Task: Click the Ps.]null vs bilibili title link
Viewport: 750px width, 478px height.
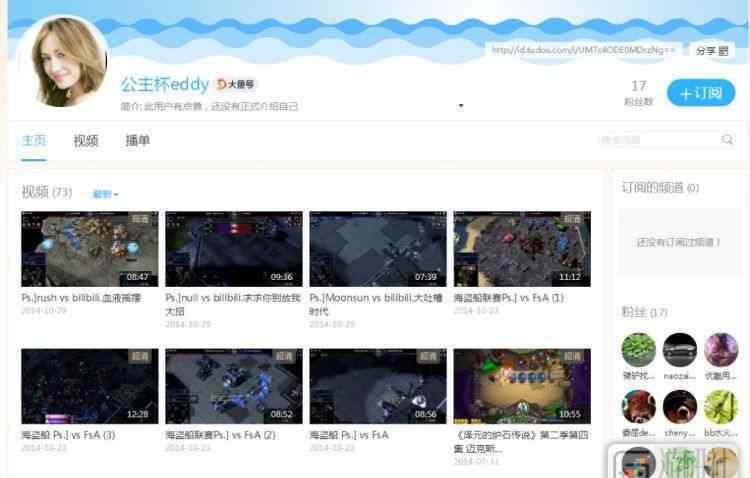Action: click(233, 304)
